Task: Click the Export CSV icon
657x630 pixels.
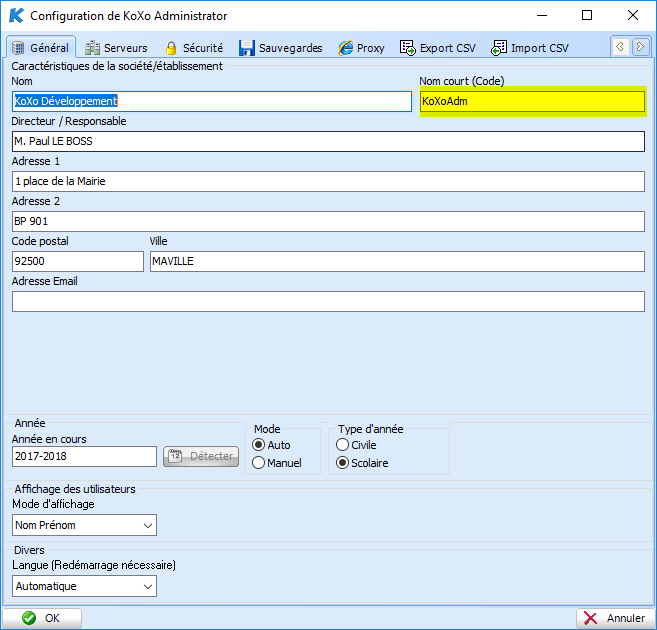Action: (x=408, y=48)
